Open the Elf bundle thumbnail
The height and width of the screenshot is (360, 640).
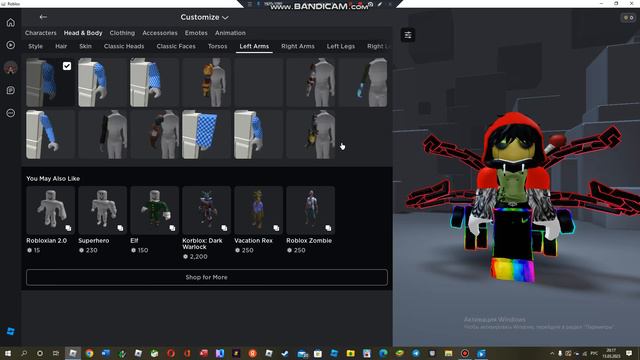pos(154,210)
